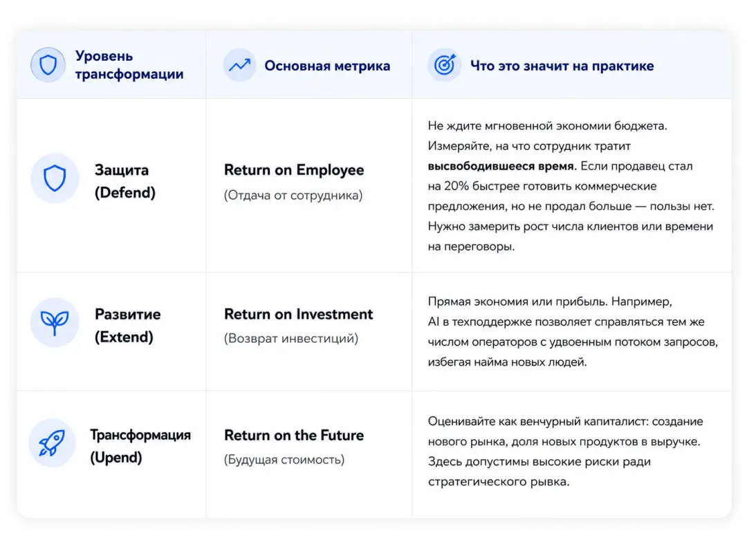Viewport: 747px width, 560px height.
Task: Click the Return on Investment metric
Action: (298, 315)
